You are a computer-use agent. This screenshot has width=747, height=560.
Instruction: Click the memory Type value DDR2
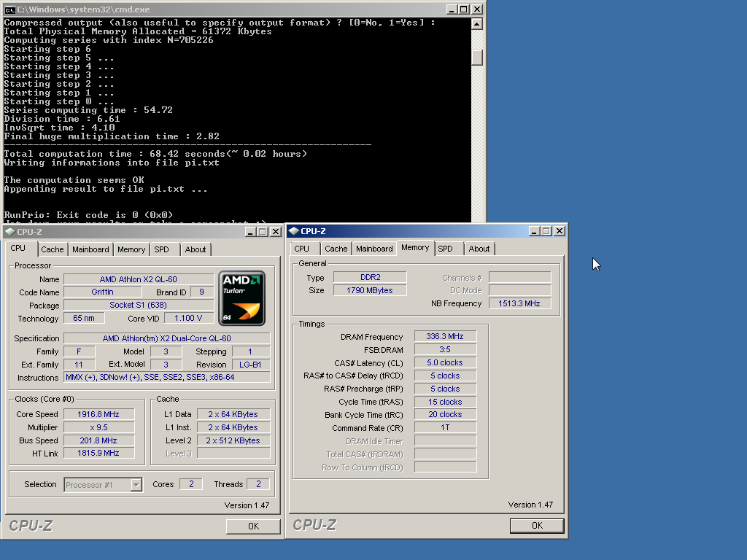(x=370, y=277)
